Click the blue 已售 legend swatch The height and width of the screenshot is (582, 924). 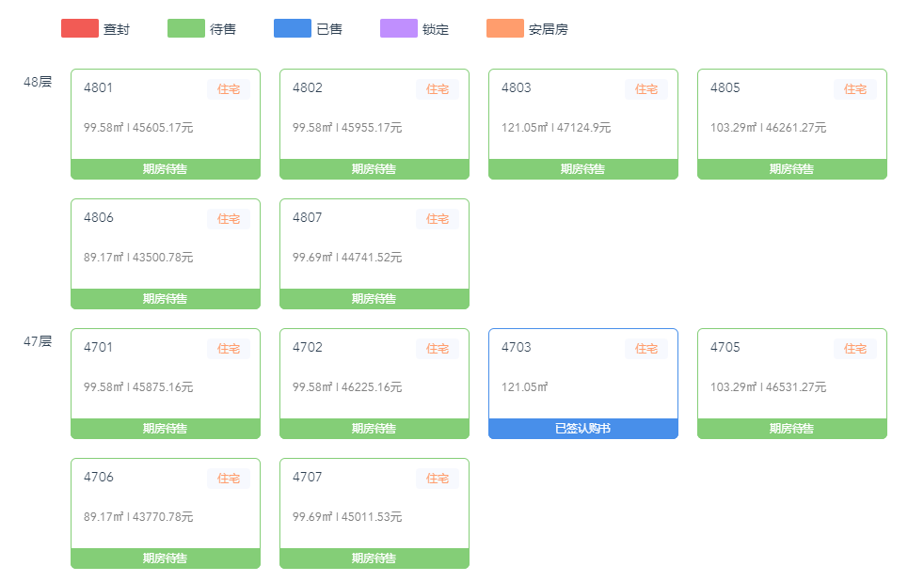pos(293,28)
